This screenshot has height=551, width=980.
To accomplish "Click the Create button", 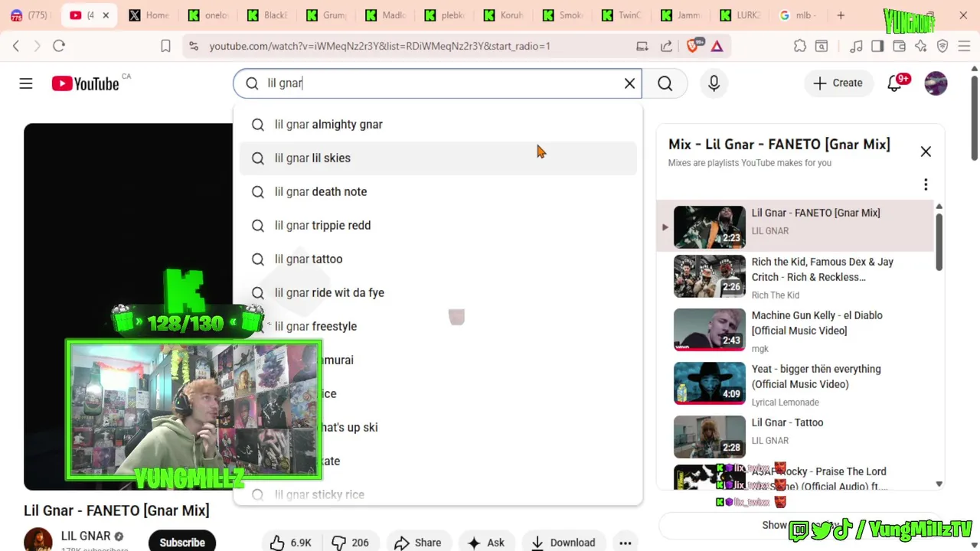I will 838,83.
